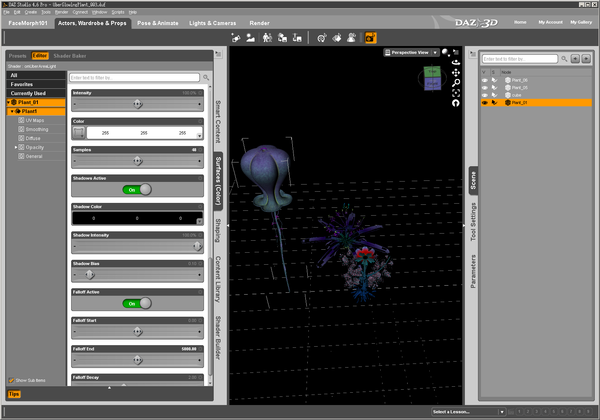This screenshot has height=420, width=600.
Task: Collapse the right pane via splitter arrow
Action: 464,226
